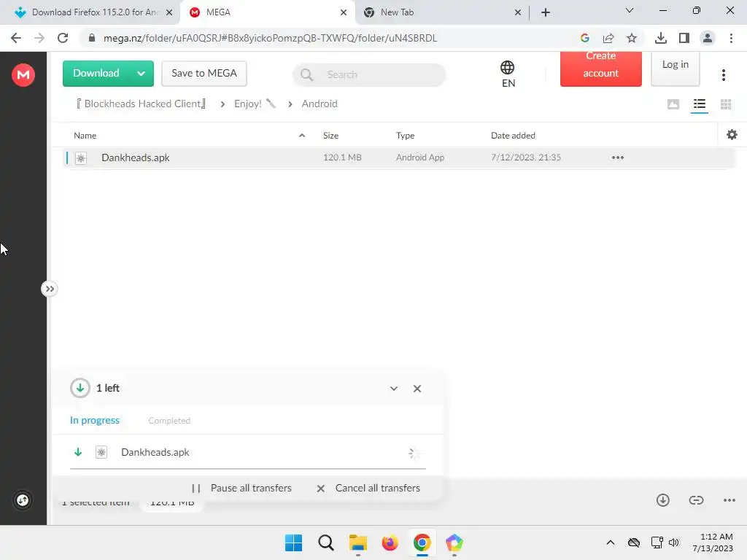Open a new browser tab
The height and width of the screenshot is (560, 747).
point(546,12)
